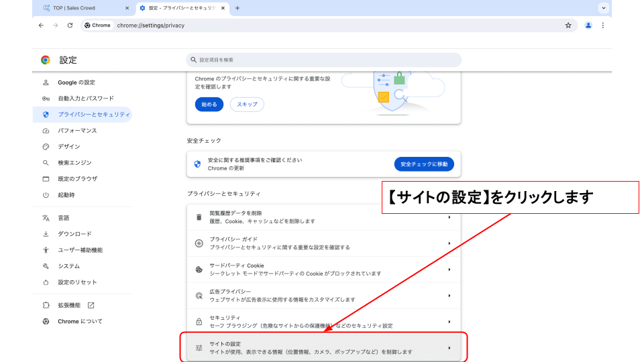Go to 検索エンジン settings
This screenshot has height=362, width=644.
pyautogui.click(x=74, y=163)
